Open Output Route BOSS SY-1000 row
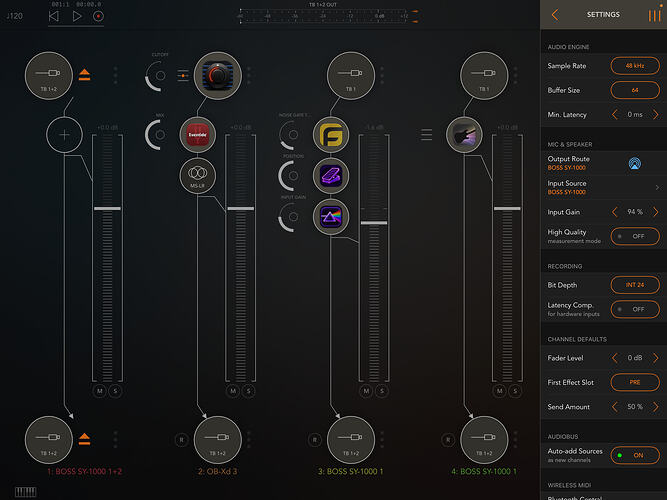Viewport: 667px width, 500px height. (x=603, y=163)
